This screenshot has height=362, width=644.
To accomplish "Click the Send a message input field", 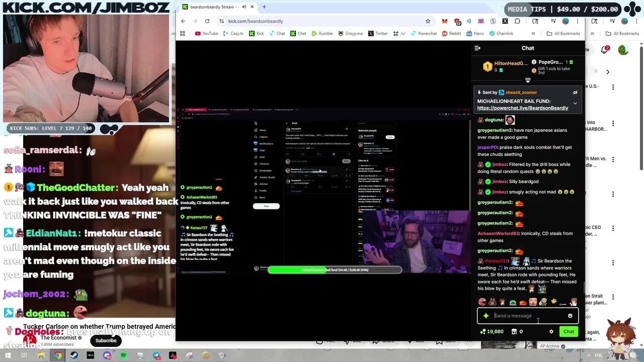I will [528, 316].
